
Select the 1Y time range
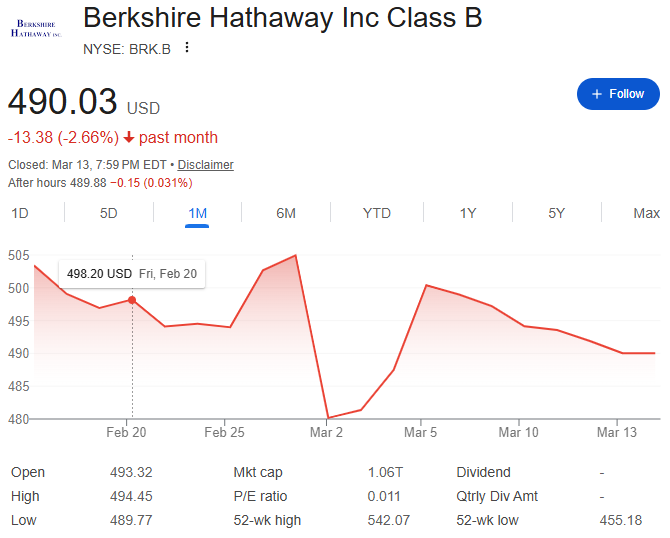467,213
